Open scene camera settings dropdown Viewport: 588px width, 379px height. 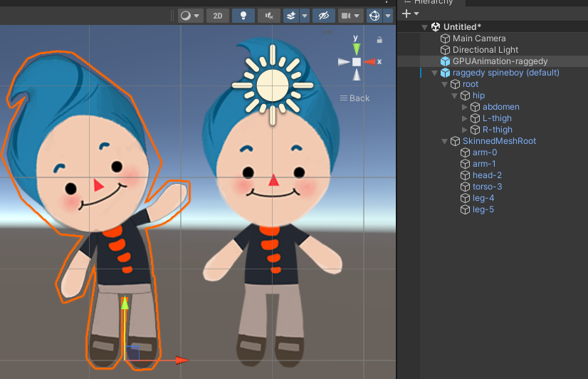point(350,16)
